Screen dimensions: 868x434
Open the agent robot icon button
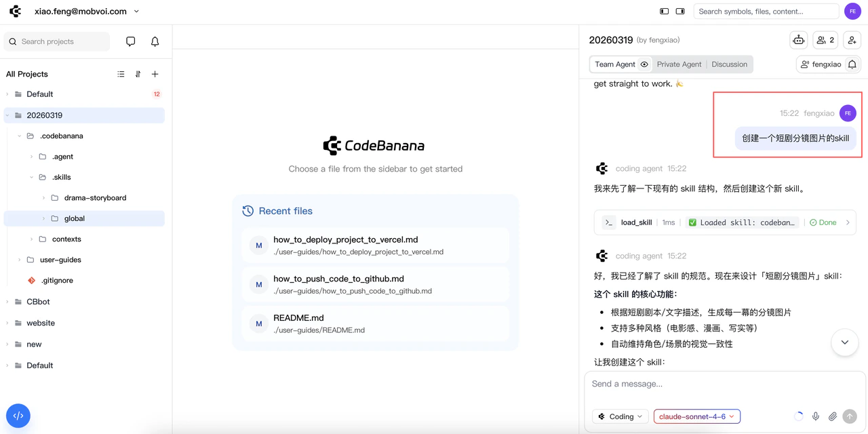(799, 40)
